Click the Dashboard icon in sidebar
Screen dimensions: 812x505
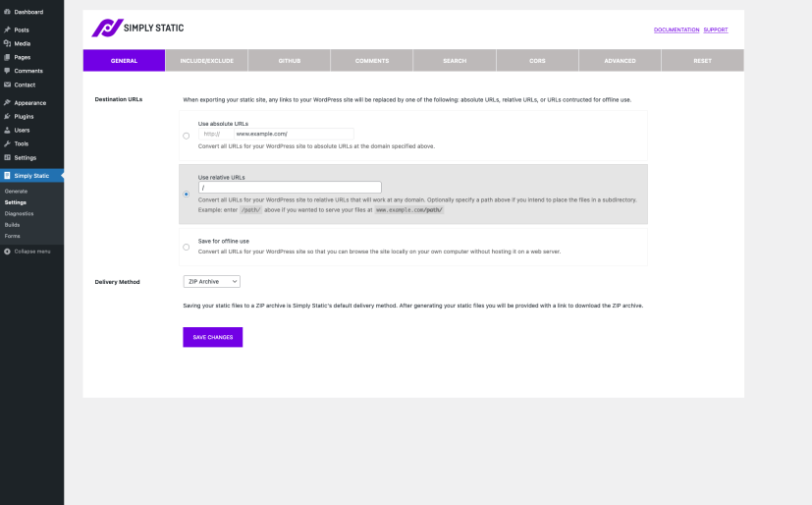(x=8, y=12)
